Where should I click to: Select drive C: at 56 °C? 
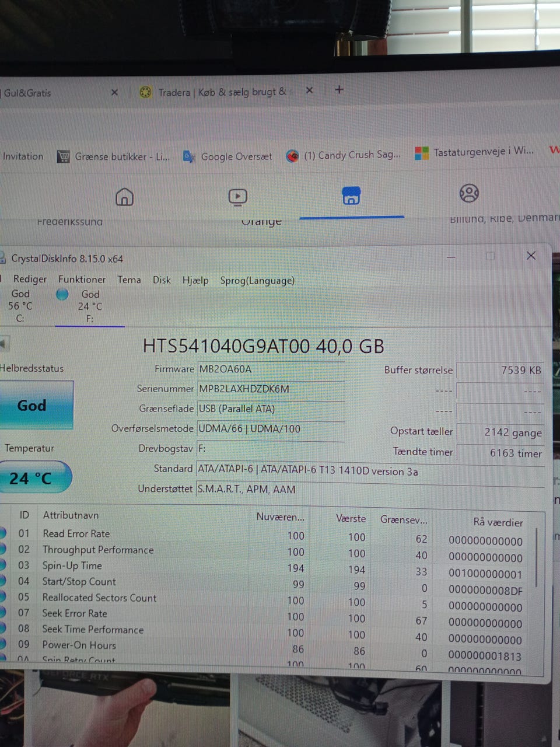pos(20,306)
